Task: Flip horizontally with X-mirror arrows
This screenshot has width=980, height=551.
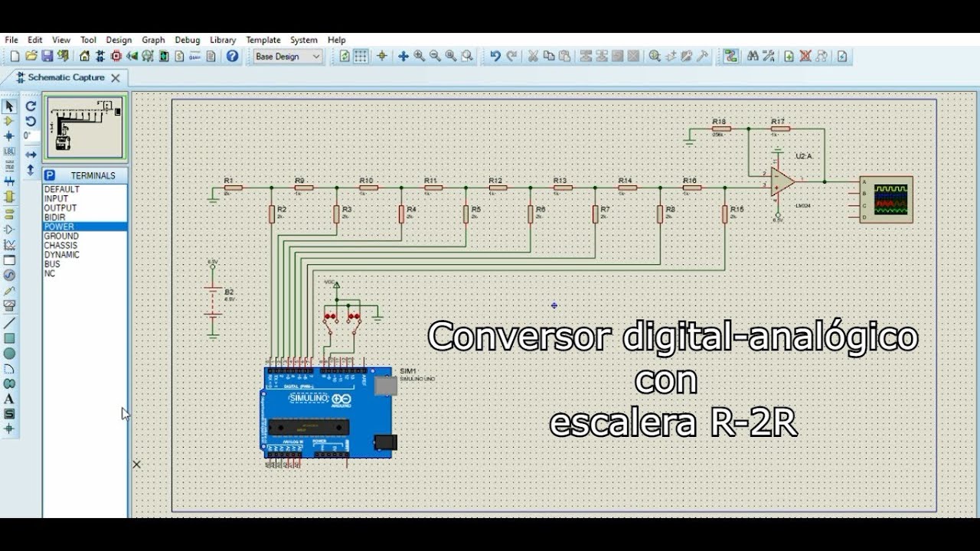Action: click(x=31, y=155)
